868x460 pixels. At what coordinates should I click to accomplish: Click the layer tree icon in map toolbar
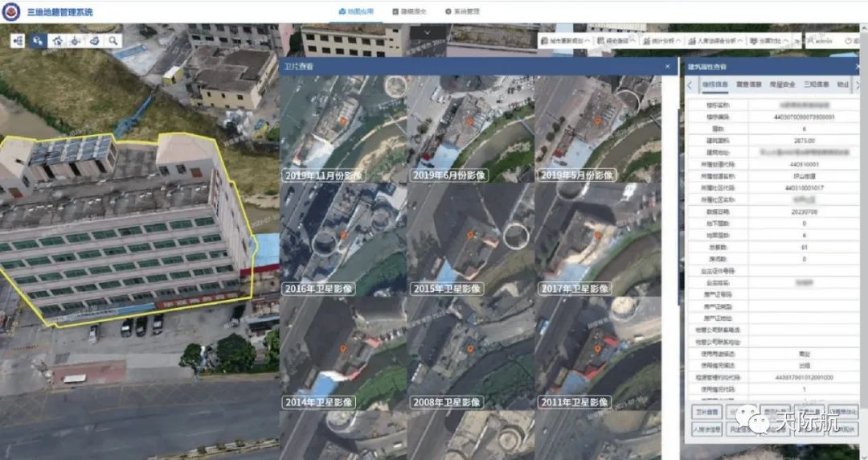tap(18, 40)
